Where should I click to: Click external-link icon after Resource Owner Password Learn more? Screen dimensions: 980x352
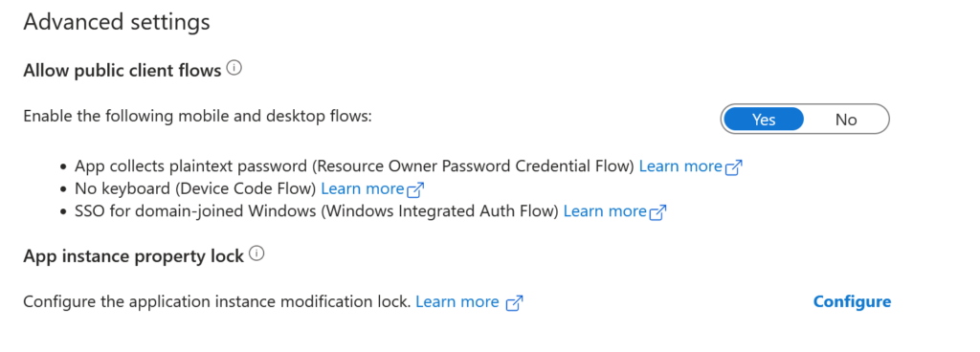point(734,167)
